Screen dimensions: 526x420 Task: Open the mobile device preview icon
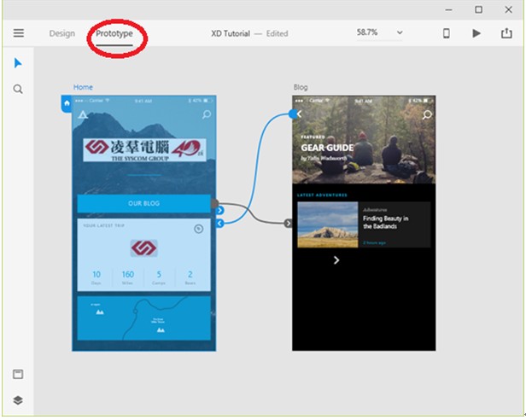pyautogui.click(x=446, y=33)
